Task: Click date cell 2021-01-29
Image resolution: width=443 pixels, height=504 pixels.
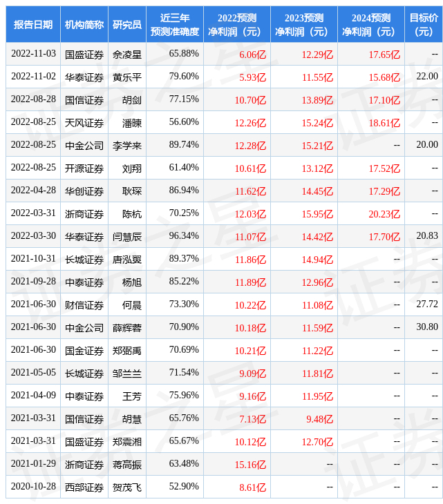Action: pos(33,464)
